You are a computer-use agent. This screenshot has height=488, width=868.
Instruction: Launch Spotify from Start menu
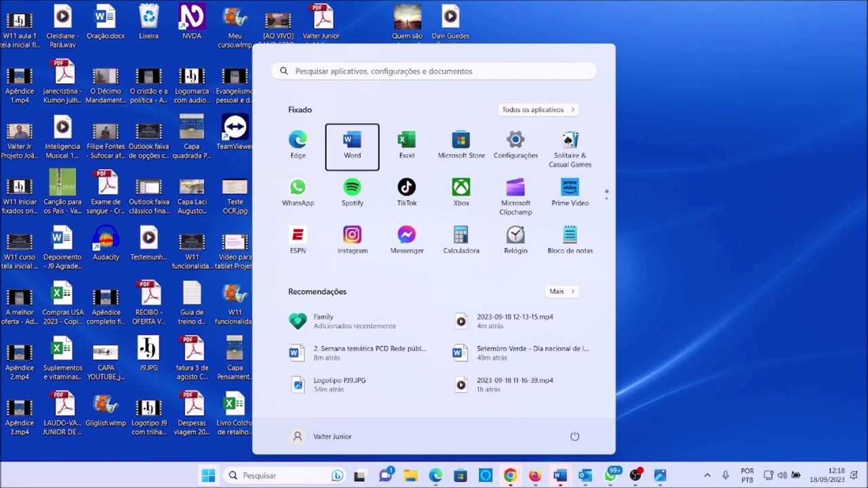pos(352,193)
